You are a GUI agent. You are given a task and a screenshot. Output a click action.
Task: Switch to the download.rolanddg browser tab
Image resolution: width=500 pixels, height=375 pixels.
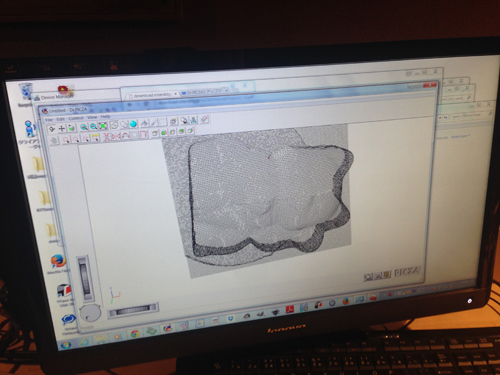pos(153,95)
